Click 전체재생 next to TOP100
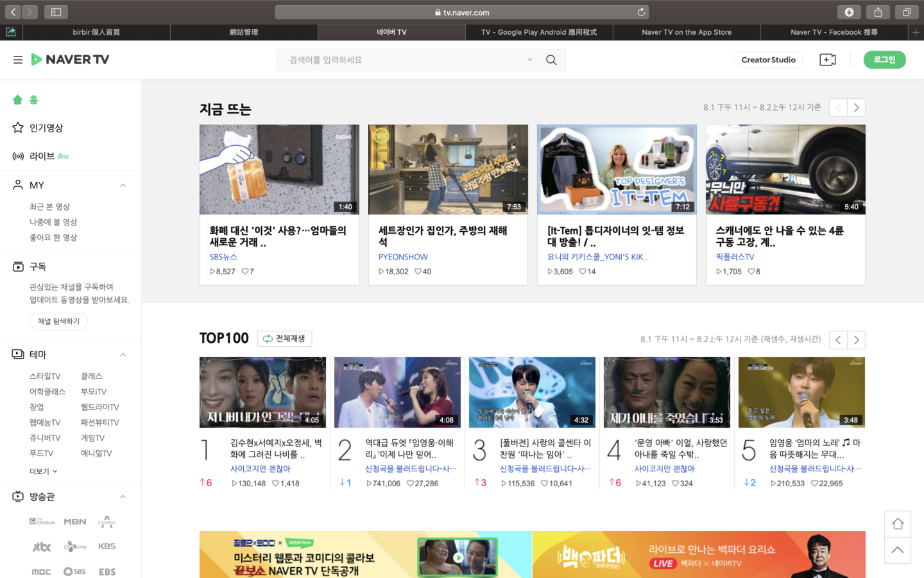Viewport: 924px width, 578px height. (284, 338)
